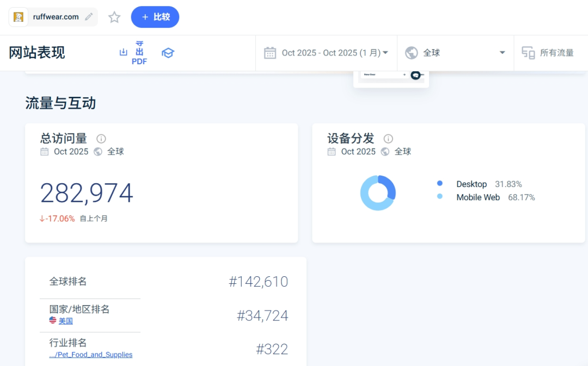Click the ruffwear.com domain name
The height and width of the screenshot is (366, 588).
pos(56,17)
